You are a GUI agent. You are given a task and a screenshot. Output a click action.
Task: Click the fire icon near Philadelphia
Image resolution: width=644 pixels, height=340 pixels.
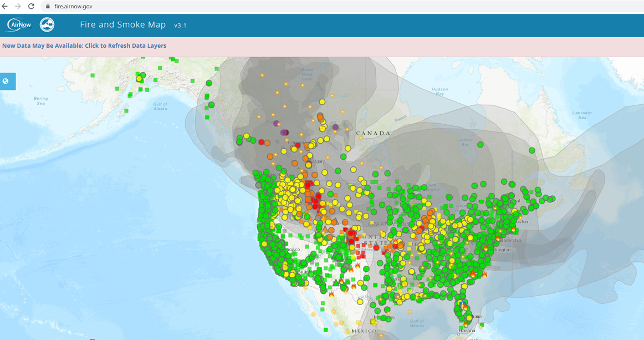tap(497, 238)
